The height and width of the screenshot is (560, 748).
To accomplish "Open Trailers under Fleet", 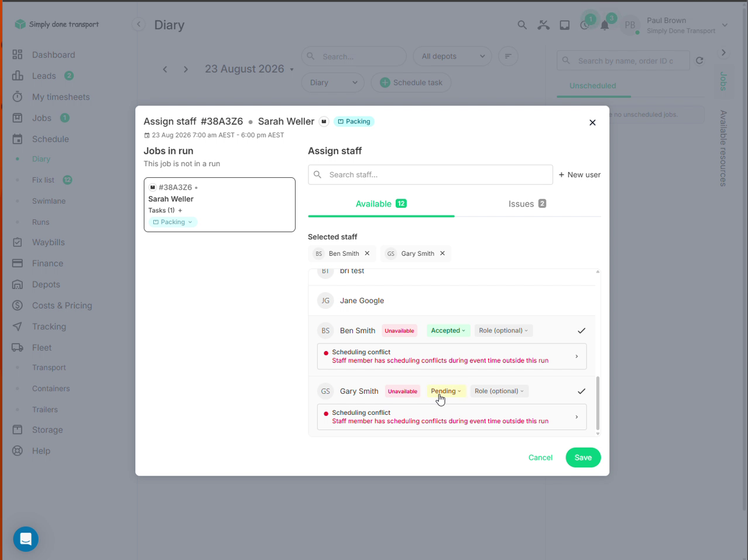I will 45,410.
